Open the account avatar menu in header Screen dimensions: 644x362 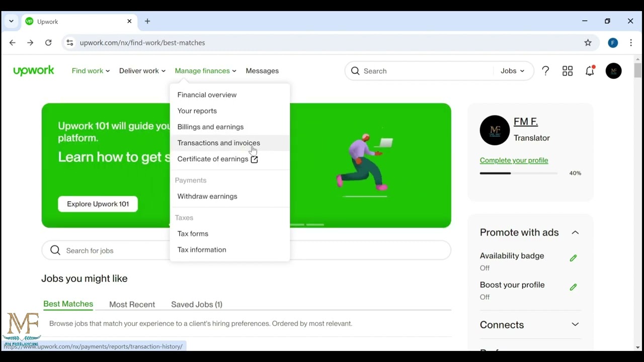point(613,71)
